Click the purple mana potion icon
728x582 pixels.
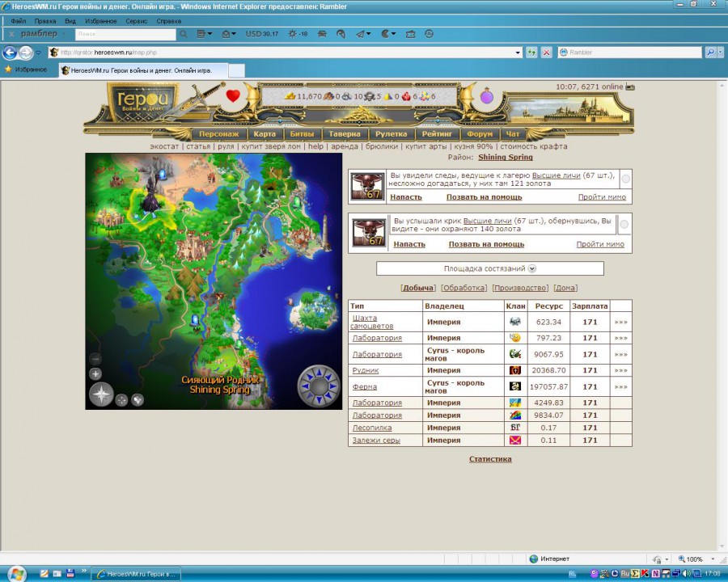click(x=487, y=96)
